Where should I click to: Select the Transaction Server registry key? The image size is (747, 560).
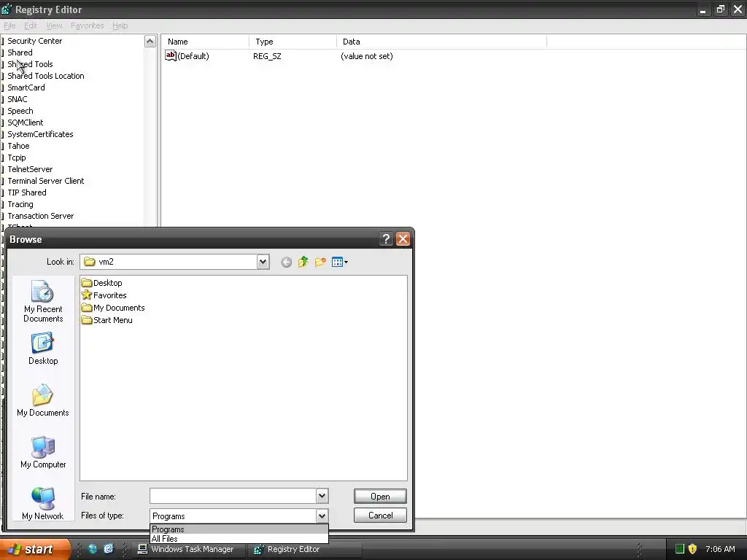pos(41,216)
